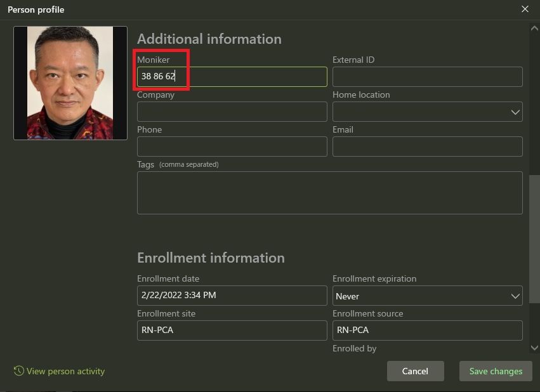Open View person activity link
Image resolution: width=540 pixels, height=392 pixels.
(x=65, y=371)
